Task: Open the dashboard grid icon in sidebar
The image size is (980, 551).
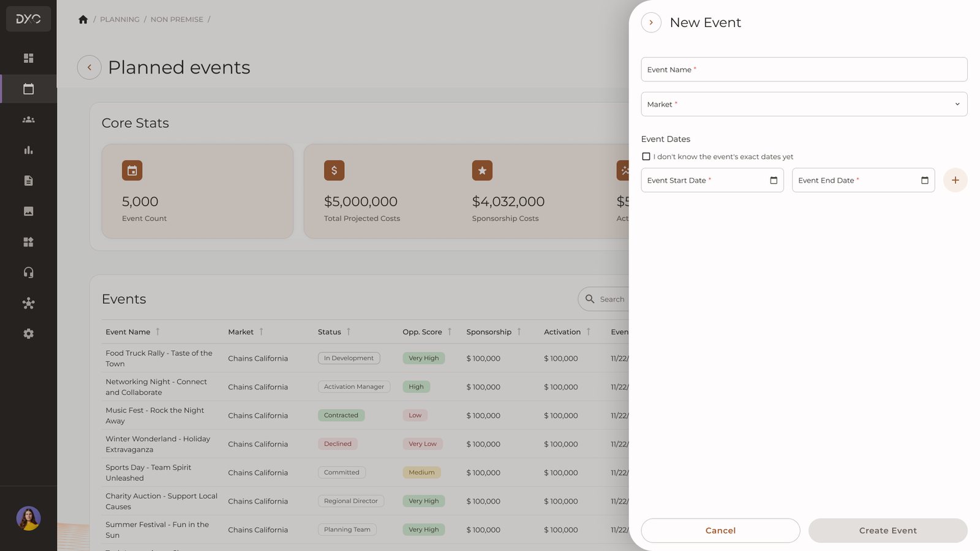Action: pyautogui.click(x=28, y=58)
